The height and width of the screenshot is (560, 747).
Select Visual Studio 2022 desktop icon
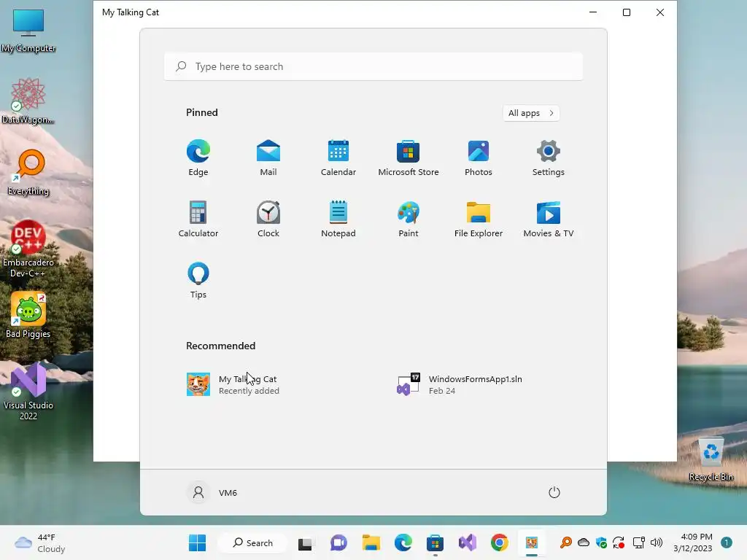click(28, 392)
